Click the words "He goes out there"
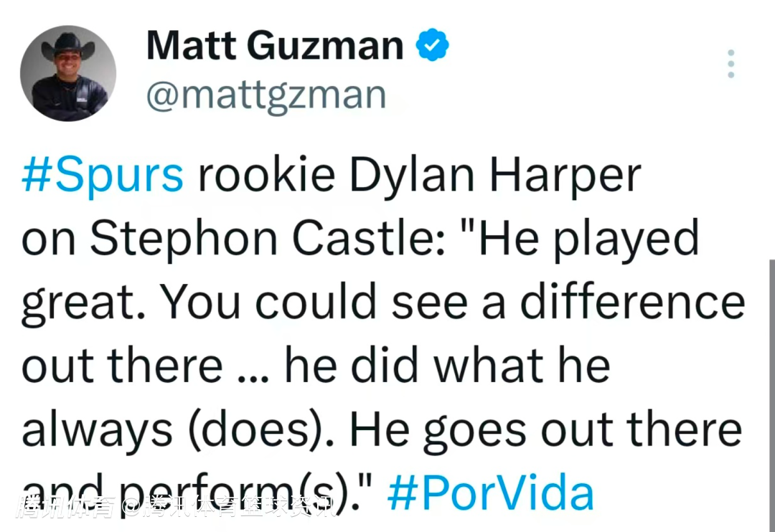The width and height of the screenshot is (775, 532). (x=546, y=430)
